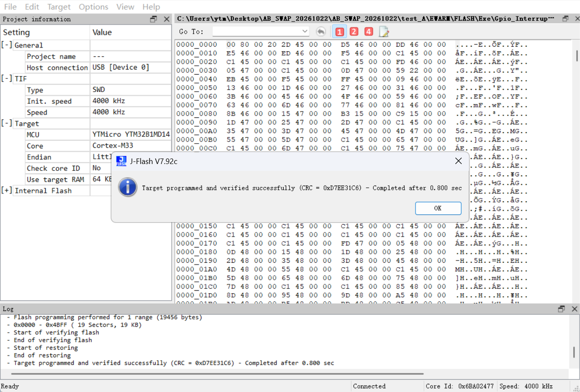
Task: Collapse the General settings group
Action: pos(7,45)
